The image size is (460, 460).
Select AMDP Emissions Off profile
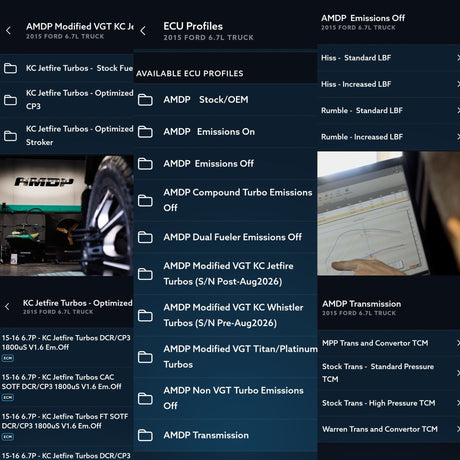(x=226, y=164)
